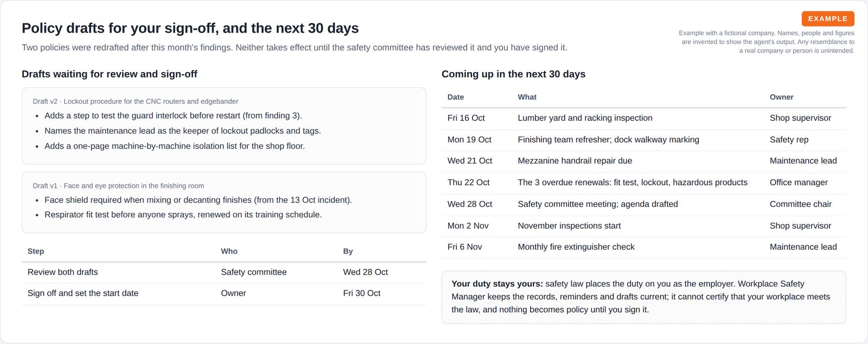
Task: Click the 'Coming up in the next 30 days' heading
Action: click(513, 74)
